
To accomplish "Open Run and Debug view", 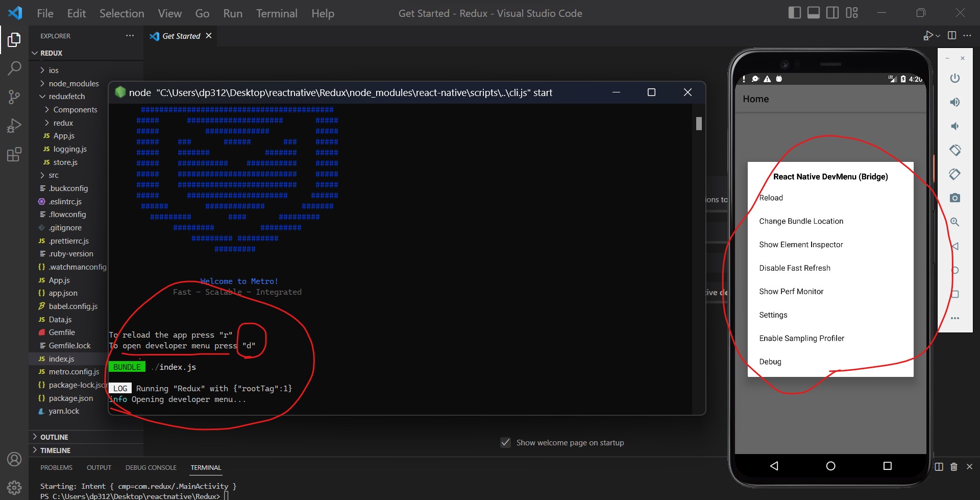I will point(14,126).
